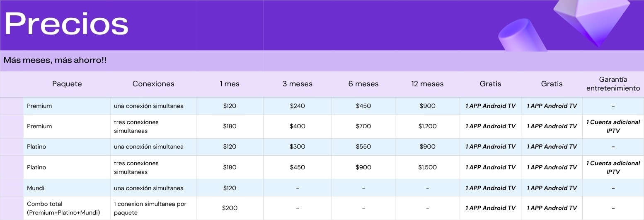Click the Mundi package name cell

[36, 188]
